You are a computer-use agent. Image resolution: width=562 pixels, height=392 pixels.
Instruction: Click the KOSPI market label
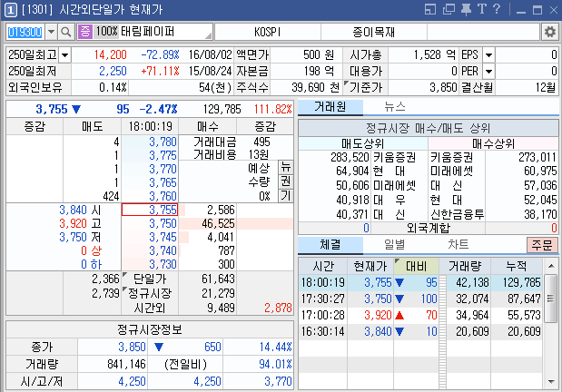(267, 33)
